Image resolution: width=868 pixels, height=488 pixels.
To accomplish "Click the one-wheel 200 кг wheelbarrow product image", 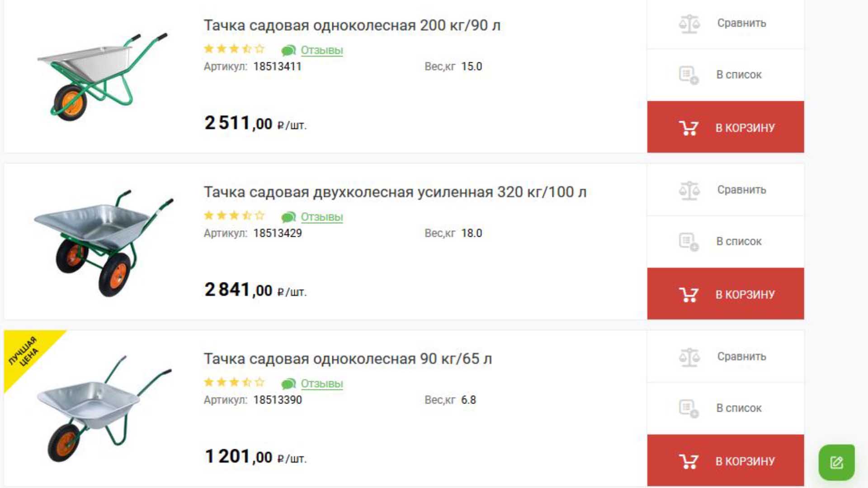I will 102,75.
